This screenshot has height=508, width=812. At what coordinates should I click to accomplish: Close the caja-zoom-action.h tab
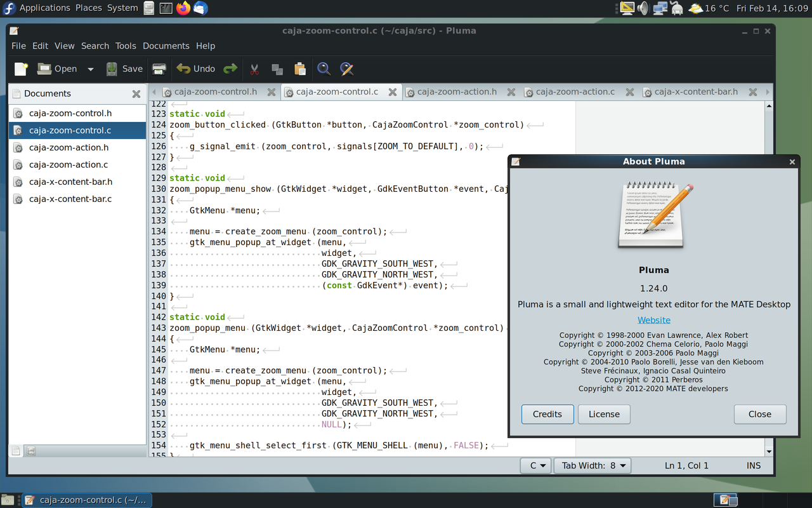511,92
